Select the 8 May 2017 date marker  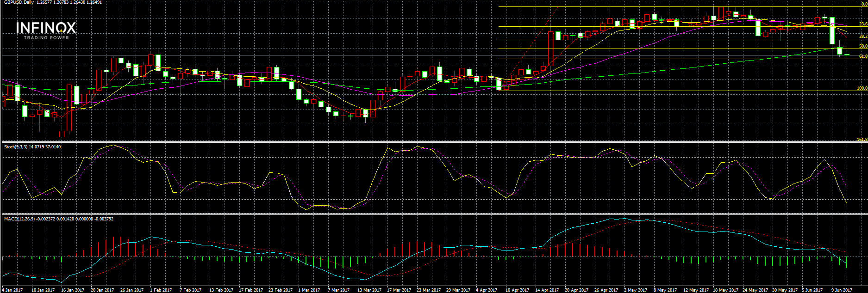(x=665, y=290)
